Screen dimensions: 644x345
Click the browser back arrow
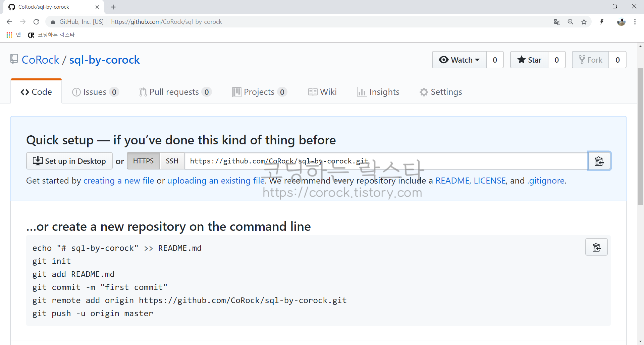pyautogui.click(x=9, y=22)
